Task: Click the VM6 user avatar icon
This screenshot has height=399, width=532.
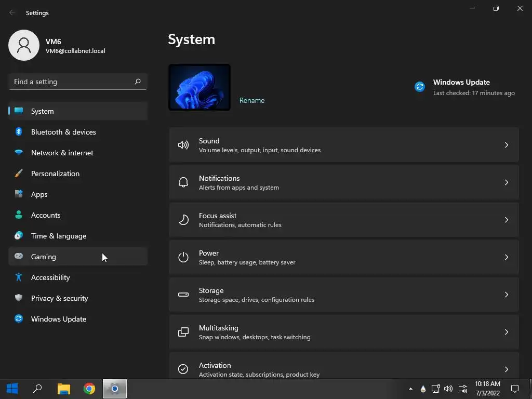Action: click(24, 45)
